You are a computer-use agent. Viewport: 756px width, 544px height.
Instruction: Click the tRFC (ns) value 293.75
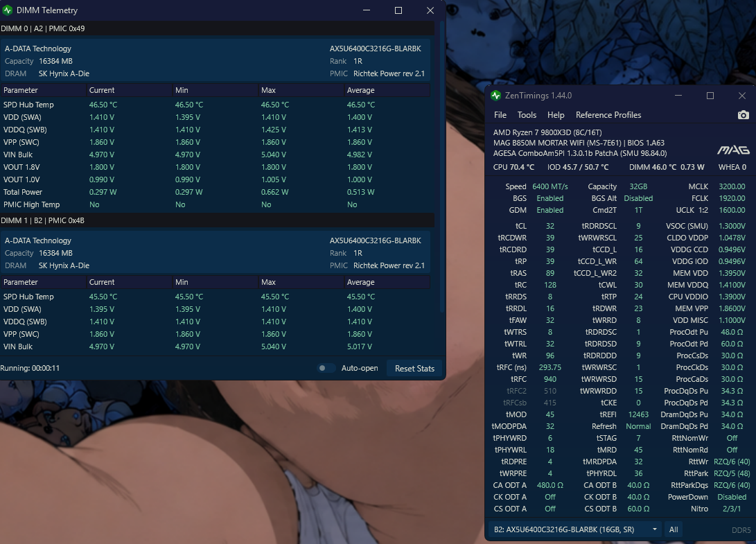coord(550,367)
